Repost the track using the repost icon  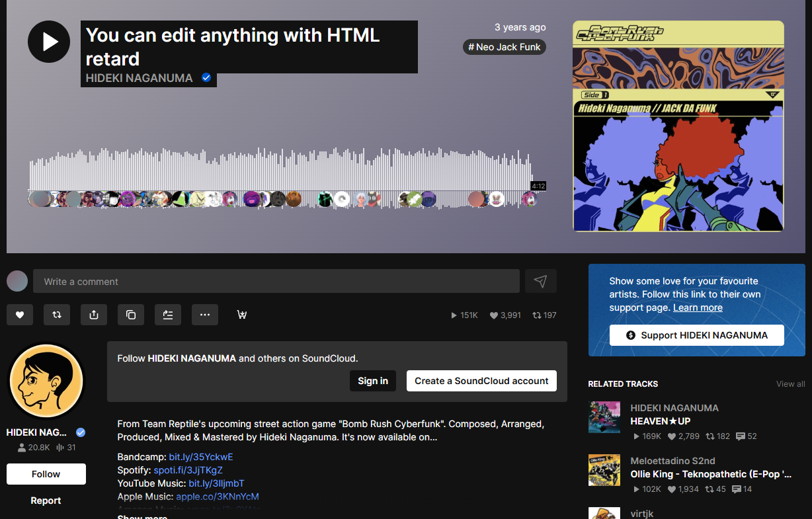57,315
